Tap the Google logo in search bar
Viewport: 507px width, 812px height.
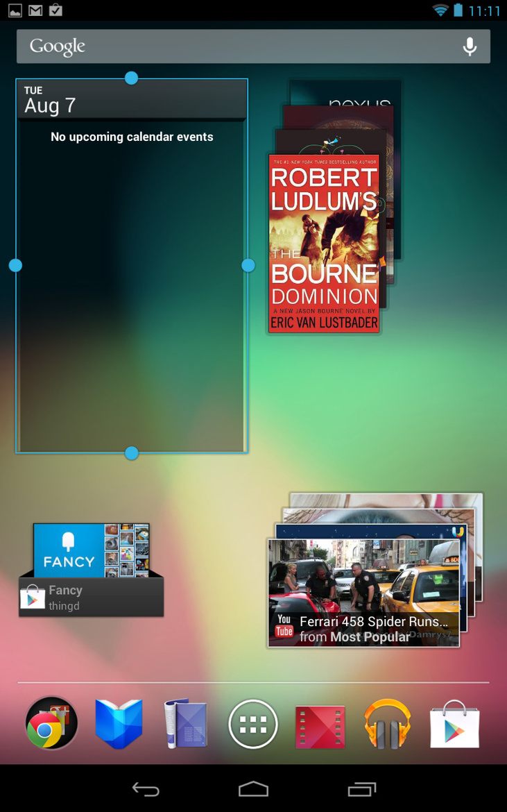58,46
